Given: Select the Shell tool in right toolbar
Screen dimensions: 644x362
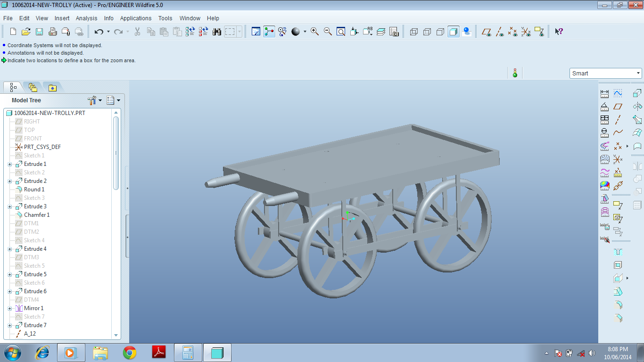Looking at the screenshot, I should [618, 265].
